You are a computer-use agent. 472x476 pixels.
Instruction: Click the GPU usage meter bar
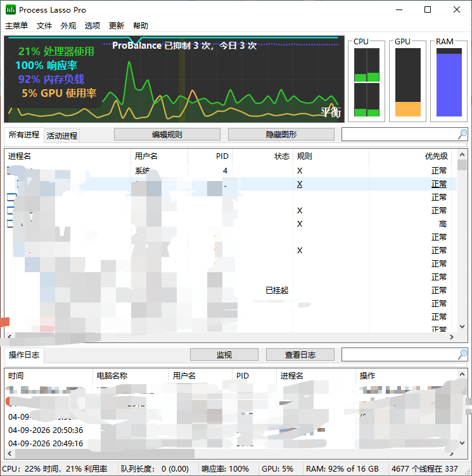click(x=408, y=82)
